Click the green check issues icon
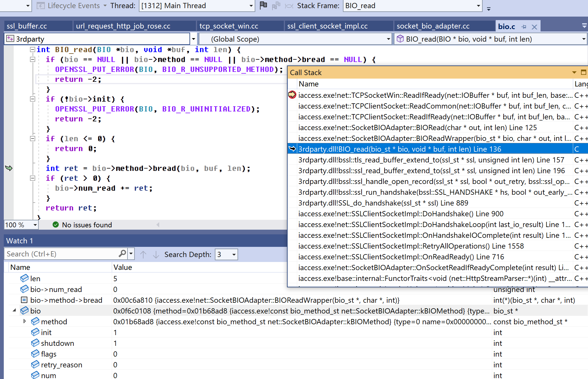Image resolution: width=588 pixels, height=379 pixels. pyautogui.click(x=56, y=225)
